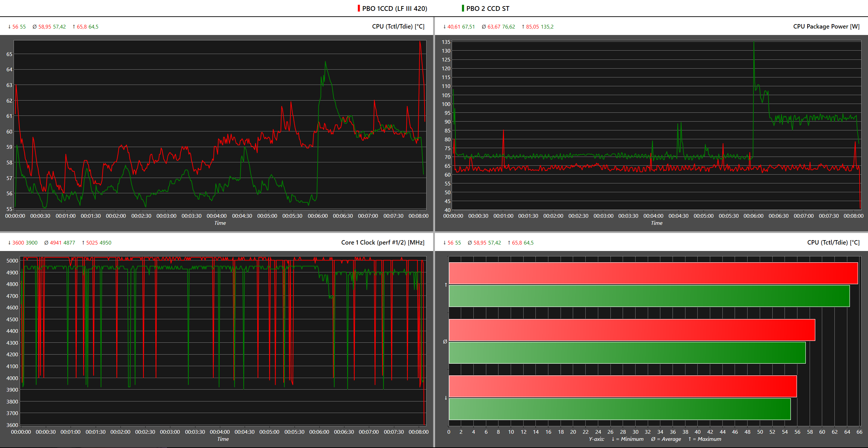The height and width of the screenshot is (448, 868).
Task: Select the PBO 1CCD (LF III 420) legend label
Action: 394,8
